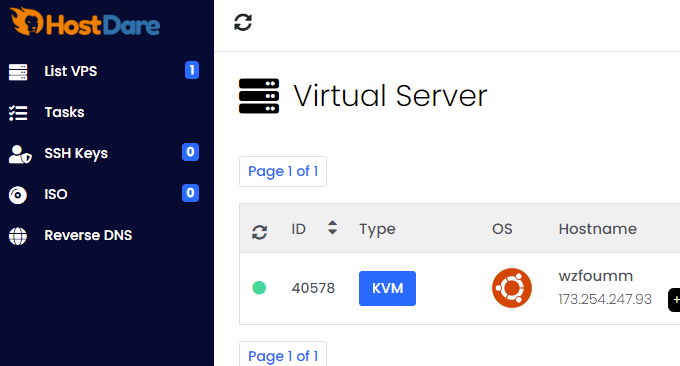The height and width of the screenshot is (366, 680).
Task: Click the OS column header
Action: [x=502, y=229]
